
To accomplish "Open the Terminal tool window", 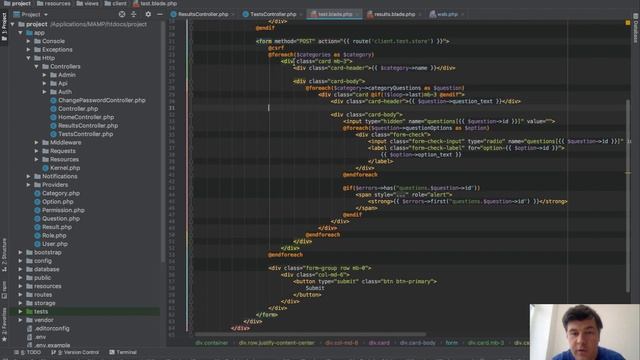I will pyautogui.click(x=123, y=352).
